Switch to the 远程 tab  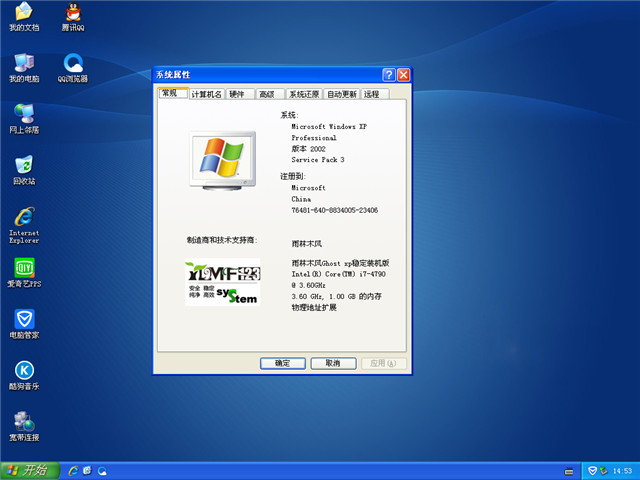point(375,94)
